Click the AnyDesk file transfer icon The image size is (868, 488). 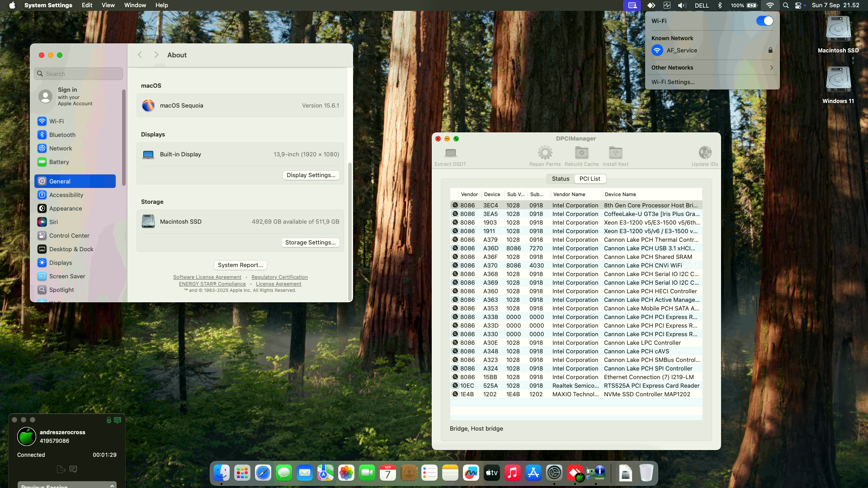61,469
